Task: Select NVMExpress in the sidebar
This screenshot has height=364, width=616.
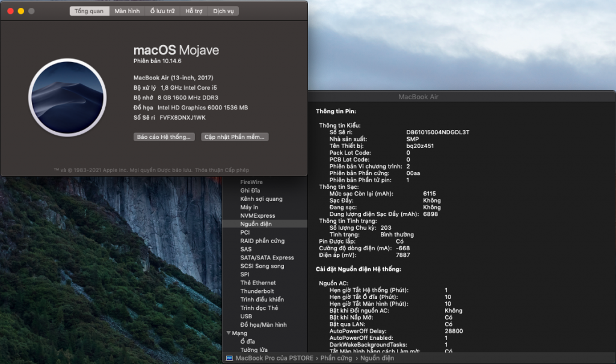Action: click(x=257, y=215)
